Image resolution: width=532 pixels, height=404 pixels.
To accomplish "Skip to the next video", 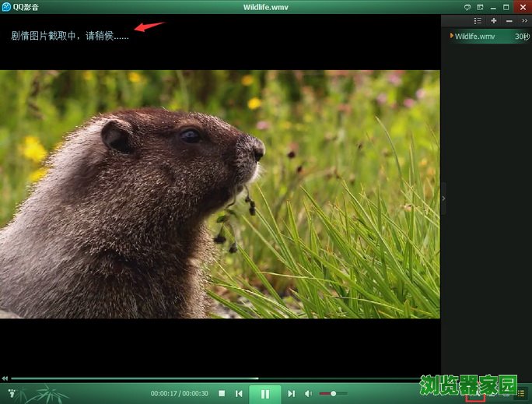I will pos(291,394).
